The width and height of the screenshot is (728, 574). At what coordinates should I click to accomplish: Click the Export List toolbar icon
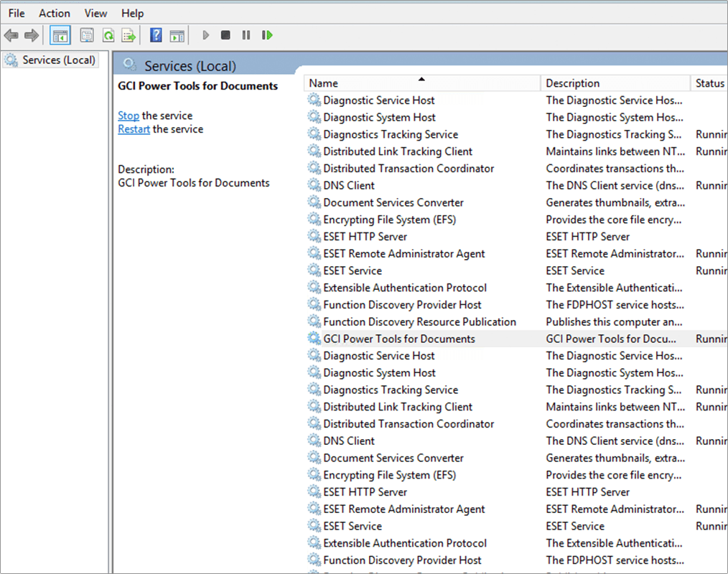pos(129,35)
